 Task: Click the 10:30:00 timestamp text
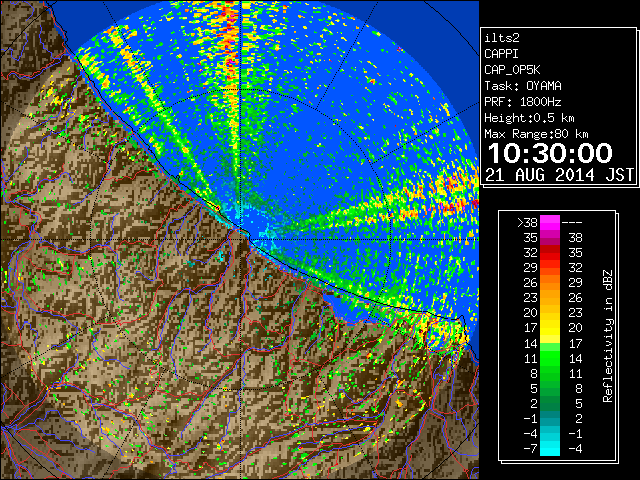pyautogui.click(x=550, y=153)
